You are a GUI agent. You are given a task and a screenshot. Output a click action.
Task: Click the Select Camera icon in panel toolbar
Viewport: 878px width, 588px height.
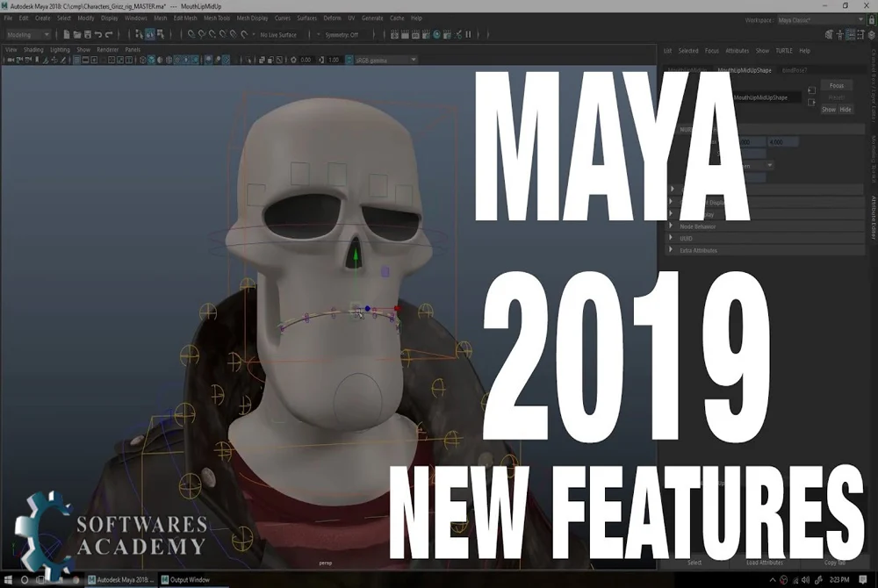tap(11, 60)
